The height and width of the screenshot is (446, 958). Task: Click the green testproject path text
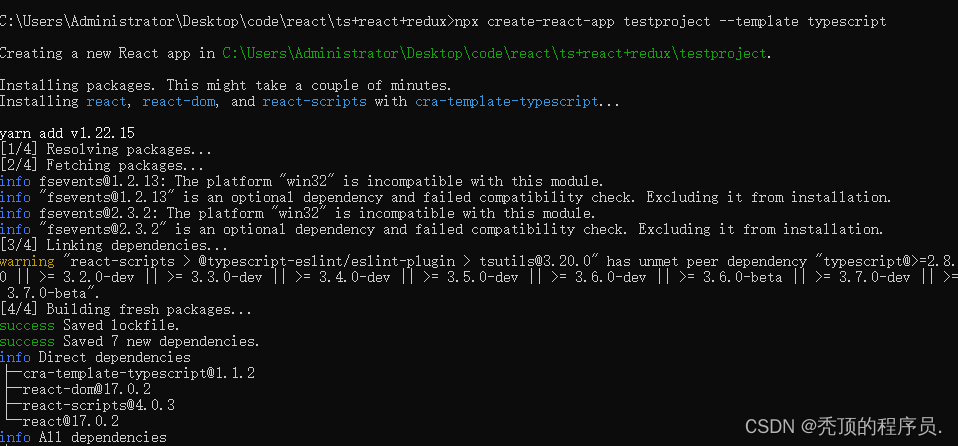[494, 54]
